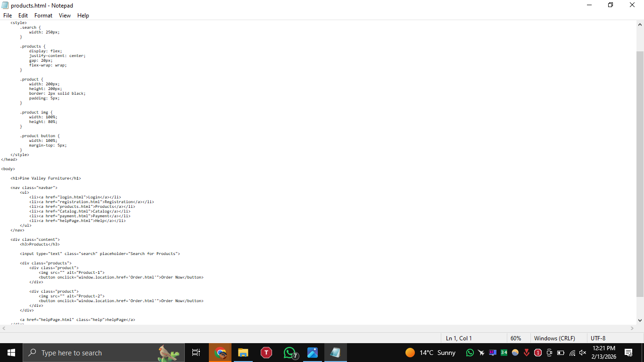Open the View menu
The height and width of the screenshot is (362, 644).
point(65,15)
